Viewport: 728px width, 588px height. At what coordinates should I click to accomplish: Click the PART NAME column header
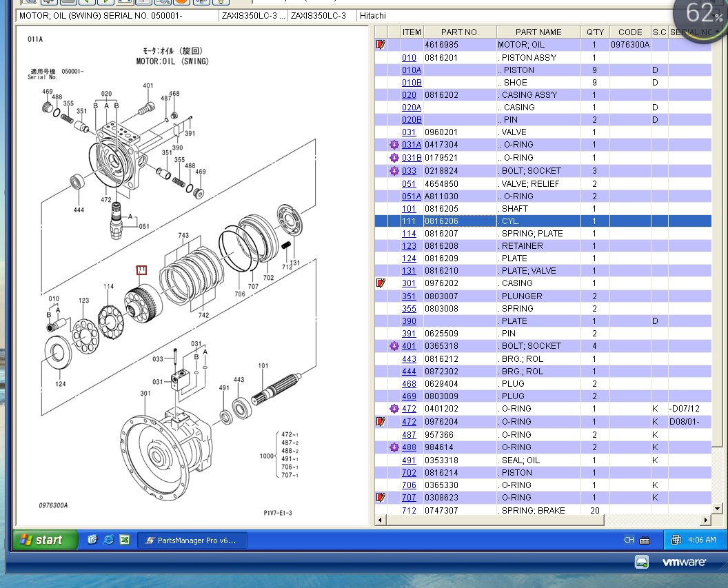click(538, 32)
